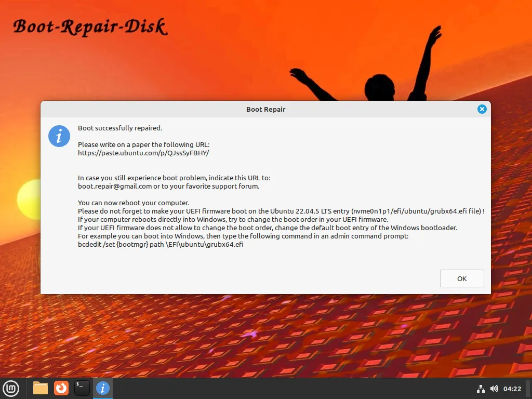Click the blue info icon in the dialog

click(x=59, y=136)
